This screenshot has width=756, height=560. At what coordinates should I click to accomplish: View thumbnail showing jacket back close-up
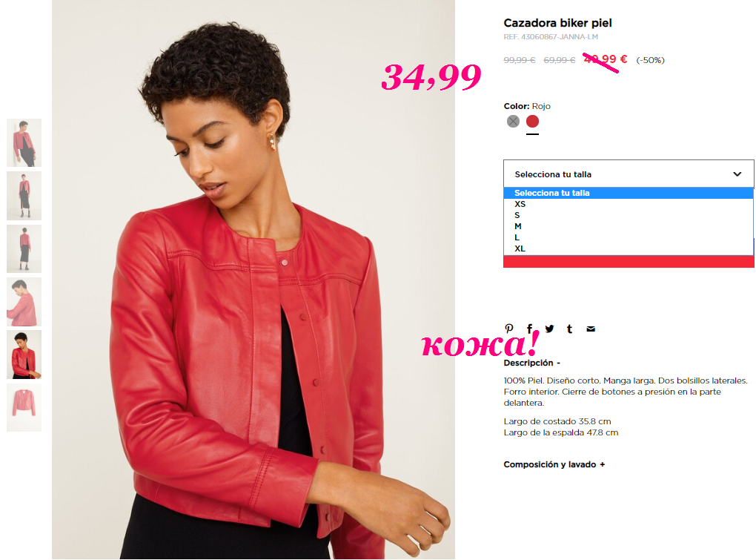pyautogui.click(x=24, y=301)
